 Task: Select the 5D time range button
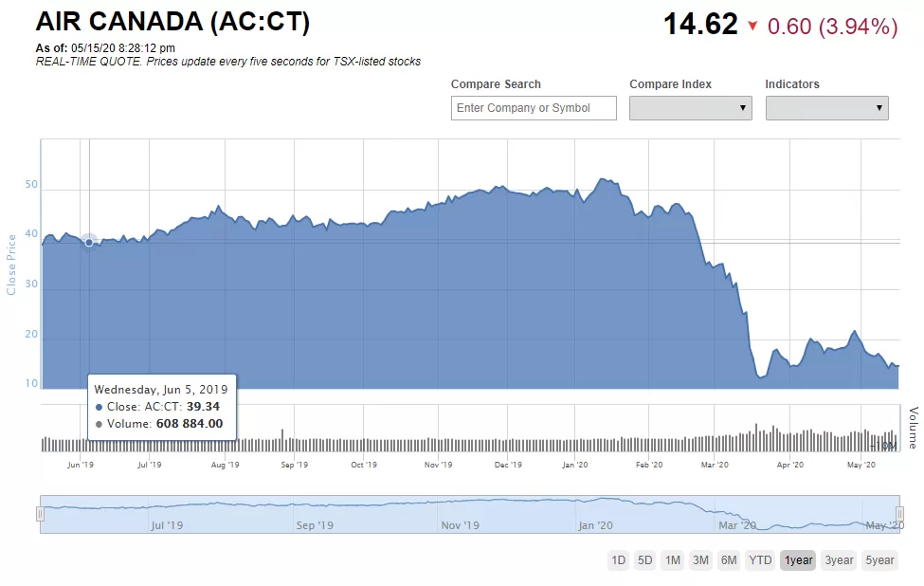645,560
